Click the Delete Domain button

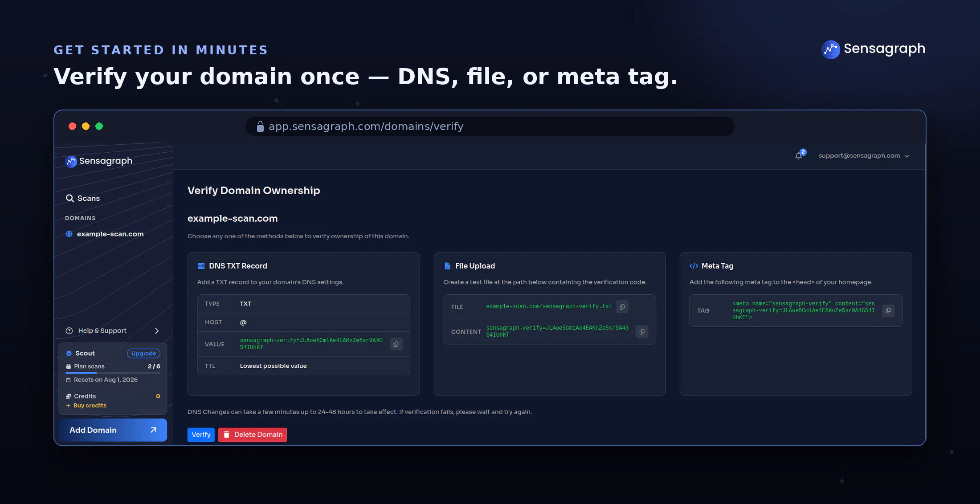pos(253,435)
